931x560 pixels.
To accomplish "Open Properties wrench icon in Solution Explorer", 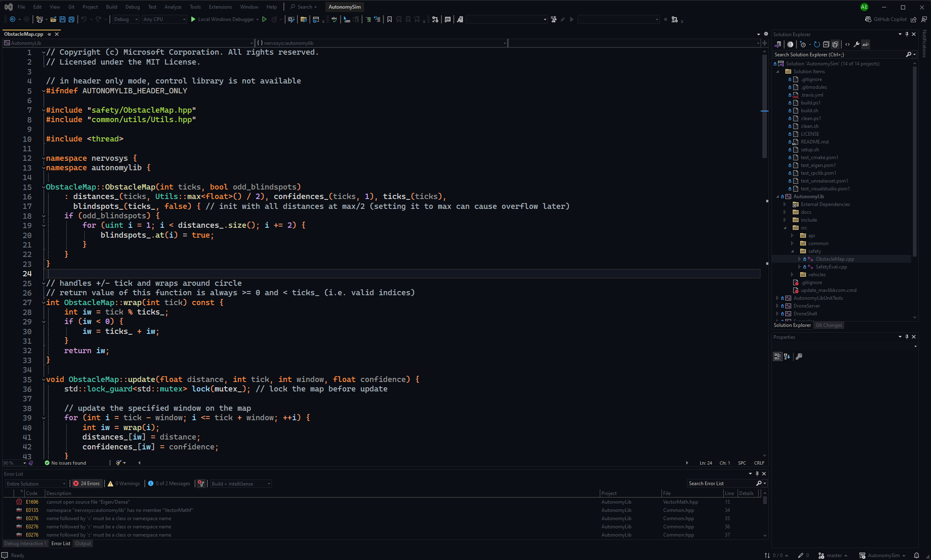I will click(x=856, y=44).
